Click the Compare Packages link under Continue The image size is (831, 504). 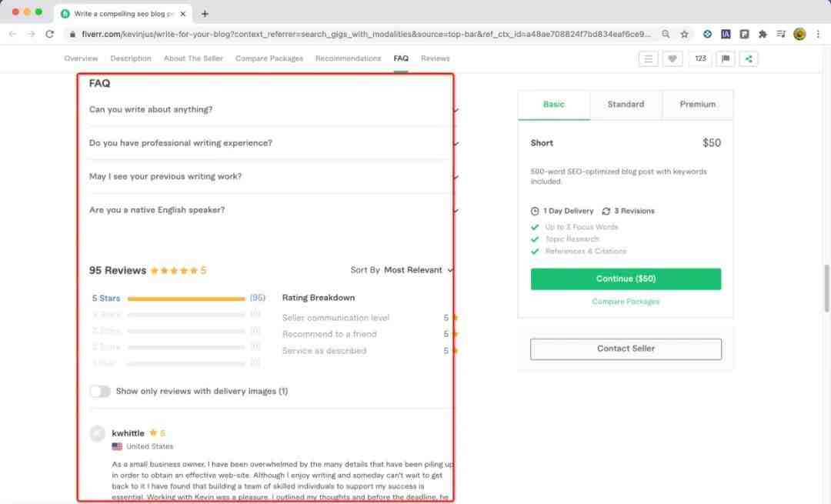(x=626, y=302)
